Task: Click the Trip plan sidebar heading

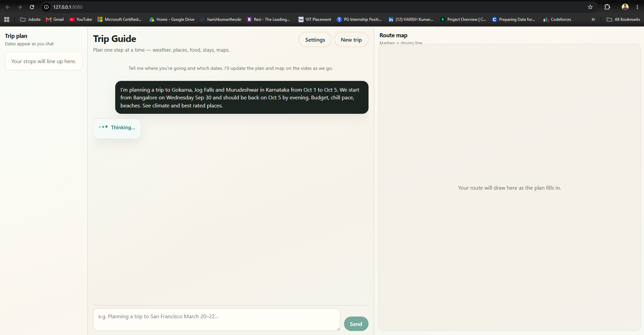Action: (16, 36)
